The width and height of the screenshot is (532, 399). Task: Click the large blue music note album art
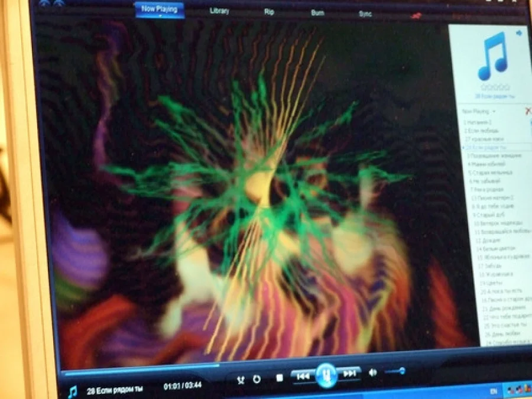(492, 56)
